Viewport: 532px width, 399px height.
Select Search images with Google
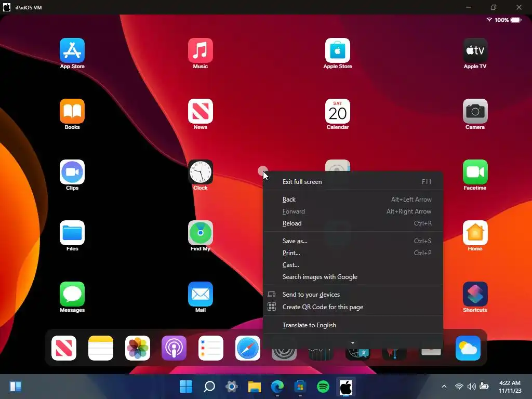(x=353, y=277)
